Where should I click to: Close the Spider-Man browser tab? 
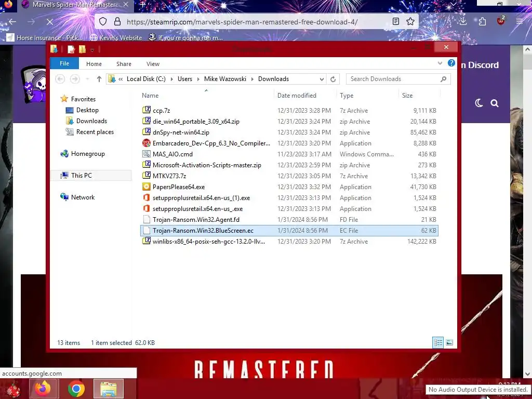pyautogui.click(x=126, y=5)
